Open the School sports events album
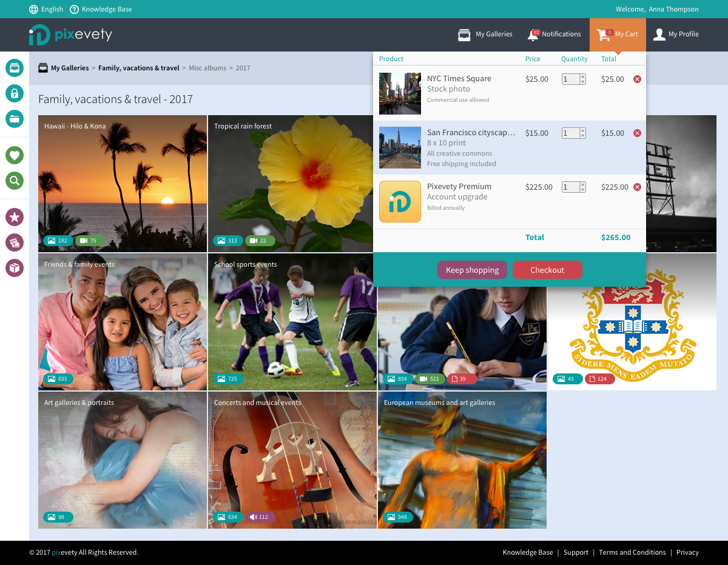This screenshot has width=728, height=565. click(x=292, y=322)
